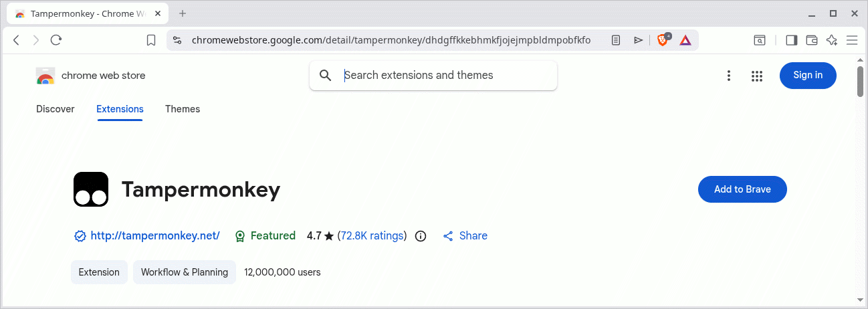Select the Extensions tab
Screen dimensions: 868x309
click(120, 109)
